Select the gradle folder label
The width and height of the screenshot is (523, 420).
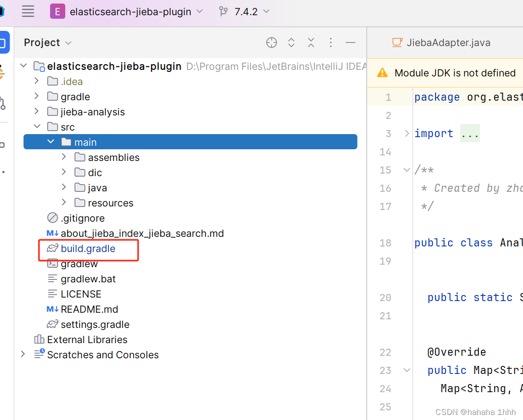click(75, 97)
